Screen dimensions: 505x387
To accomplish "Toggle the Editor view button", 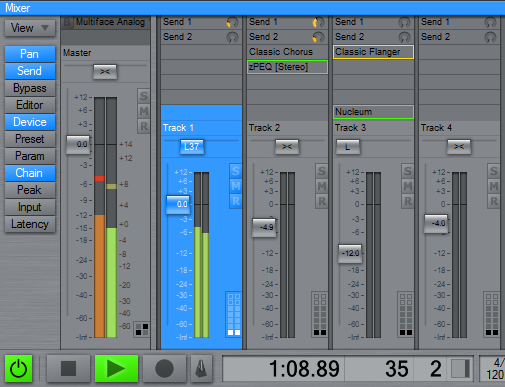I will click(x=30, y=105).
